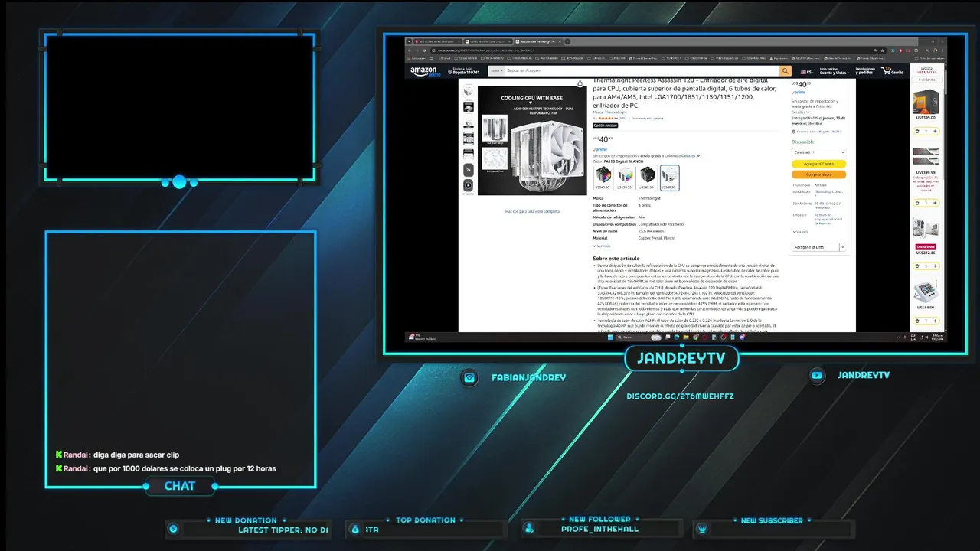This screenshot has height=551, width=980.
Task: Remove the US$54.99 item with trash icon
Action: point(917,322)
